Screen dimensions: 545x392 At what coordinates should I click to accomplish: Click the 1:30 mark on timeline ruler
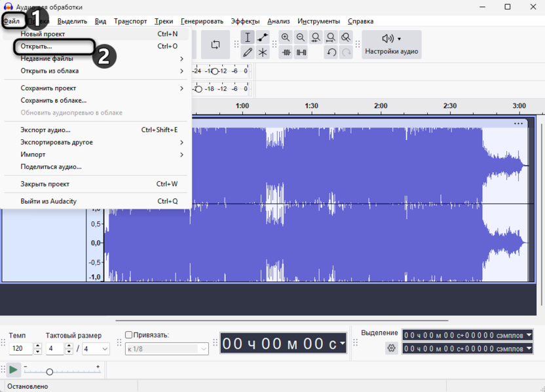click(311, 106)
